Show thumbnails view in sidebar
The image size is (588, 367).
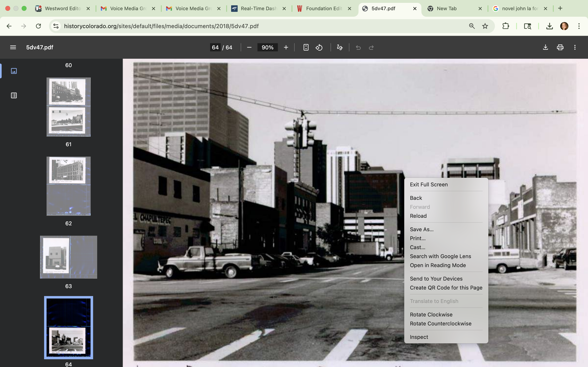[14, 71]
